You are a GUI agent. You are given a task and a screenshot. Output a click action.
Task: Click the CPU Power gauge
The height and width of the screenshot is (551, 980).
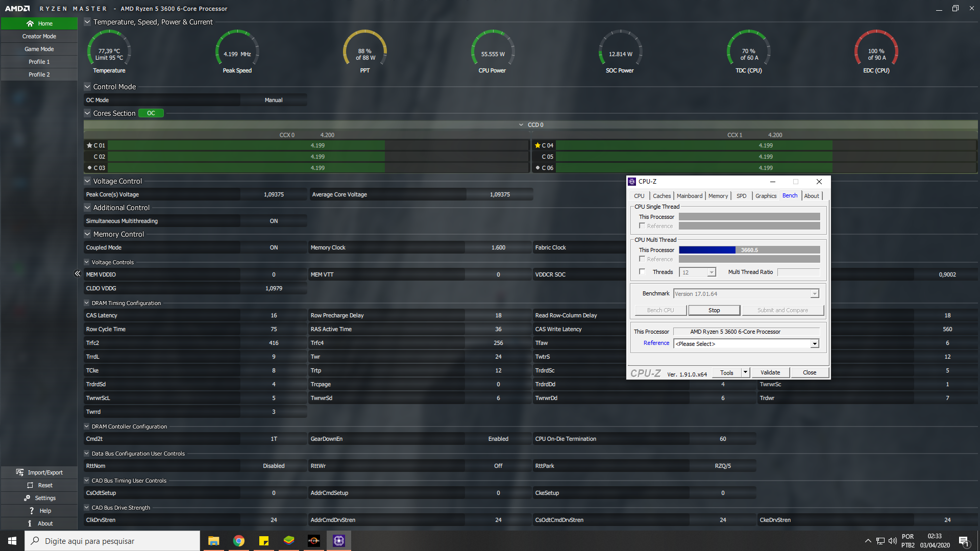pyautogui.click(x=493, y=51)
